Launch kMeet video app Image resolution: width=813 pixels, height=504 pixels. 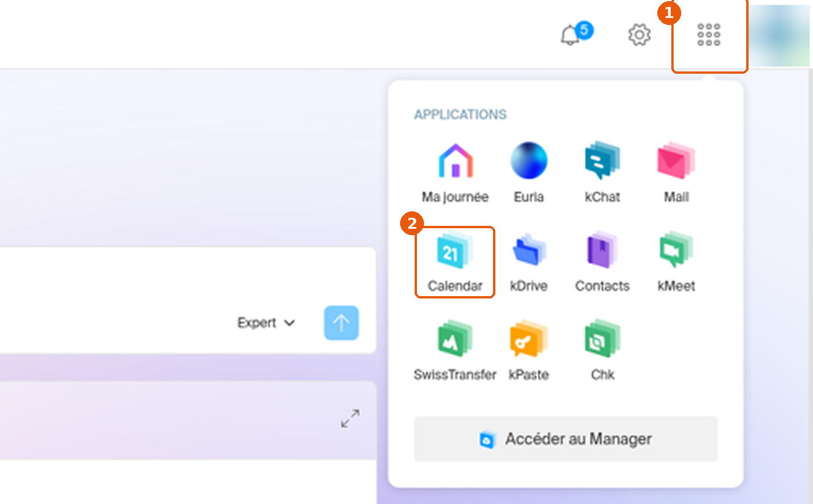click(x=676, y=262)
